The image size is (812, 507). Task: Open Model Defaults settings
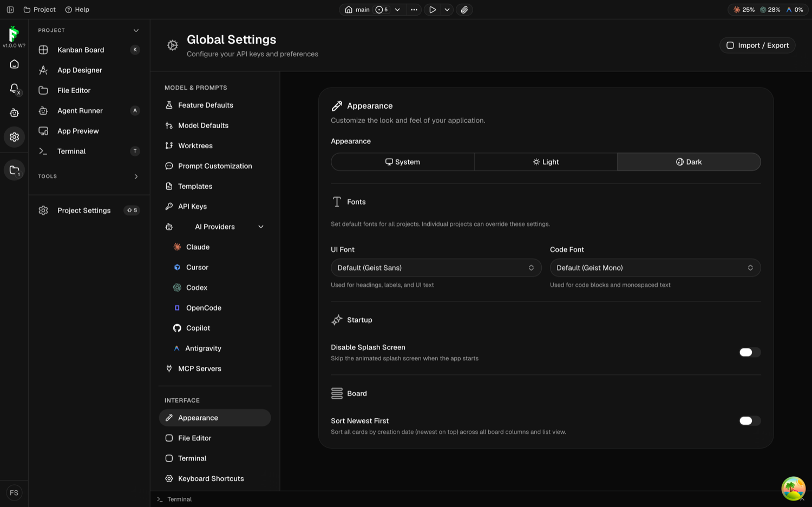215,126
